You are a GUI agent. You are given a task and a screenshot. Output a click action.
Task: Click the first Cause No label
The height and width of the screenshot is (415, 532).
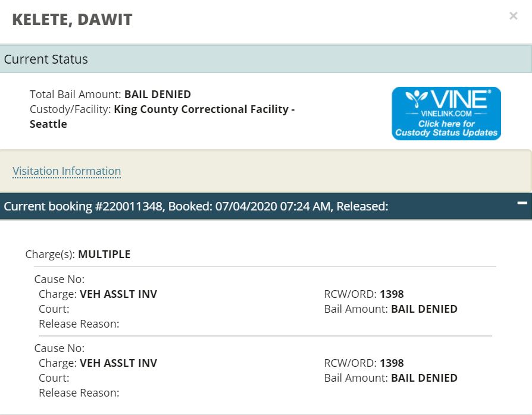pos(60,279)
